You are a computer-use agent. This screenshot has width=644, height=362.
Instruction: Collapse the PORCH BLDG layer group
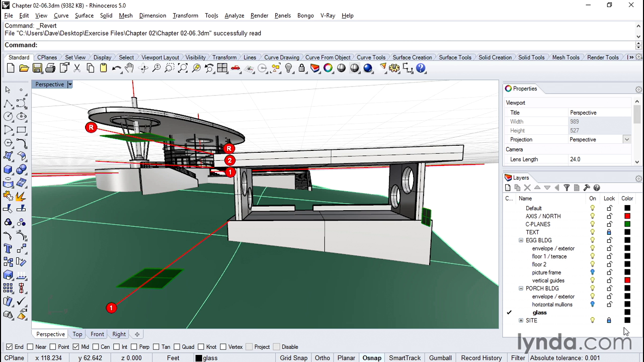tap(521, 289)
